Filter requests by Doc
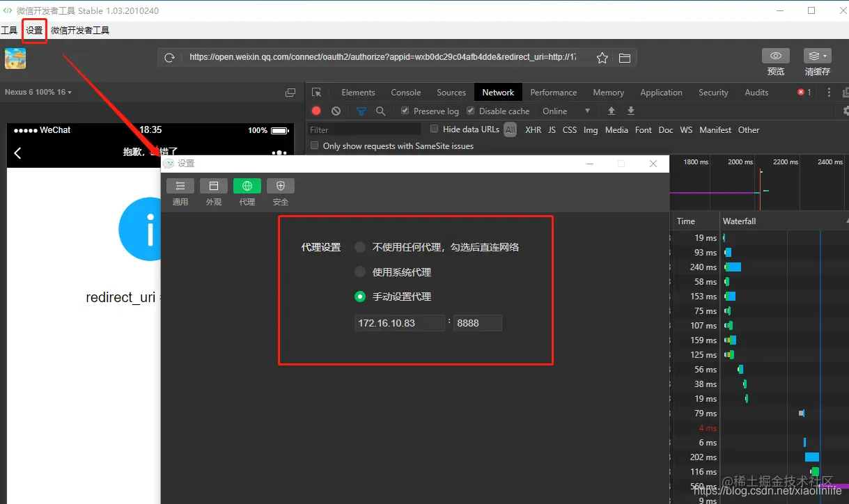Image resolution: width=849 pixels, height=504 pixels. coord(666,130)
